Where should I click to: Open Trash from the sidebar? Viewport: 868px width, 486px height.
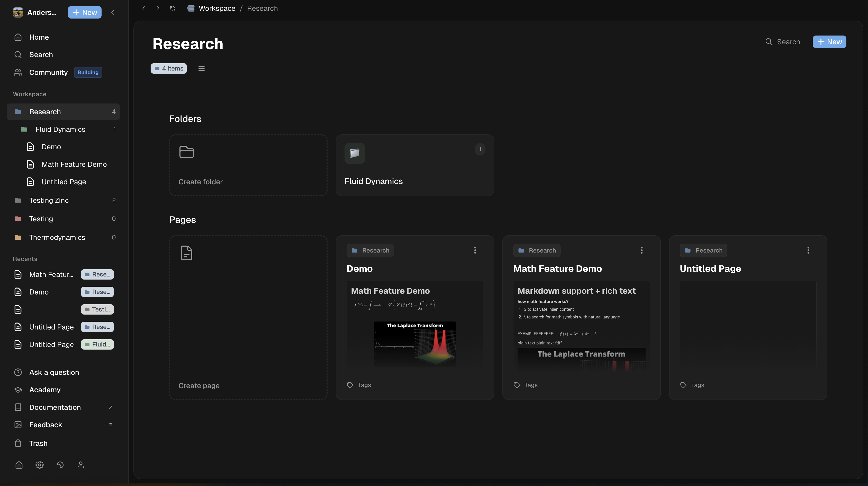point(38,443)
